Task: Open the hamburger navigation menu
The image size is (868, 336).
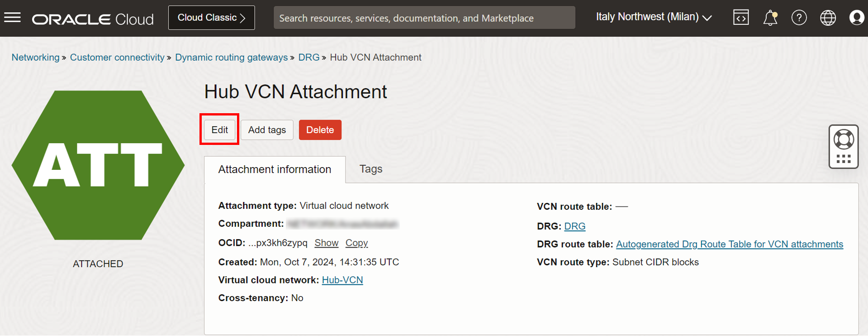Action: (13, 18)
